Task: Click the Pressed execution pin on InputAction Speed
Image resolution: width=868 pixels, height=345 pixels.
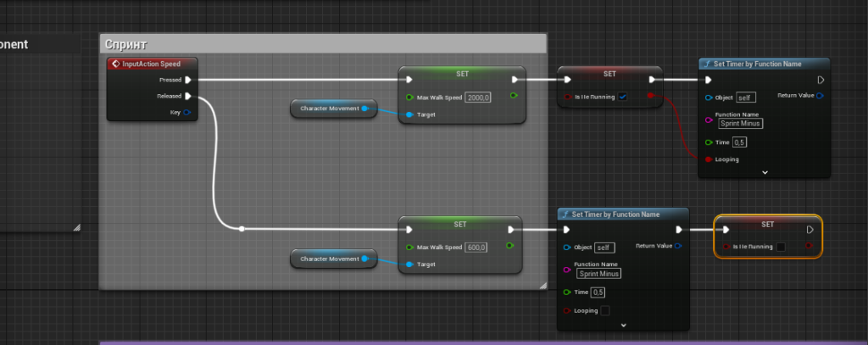Action: click(x=188, y=81)
